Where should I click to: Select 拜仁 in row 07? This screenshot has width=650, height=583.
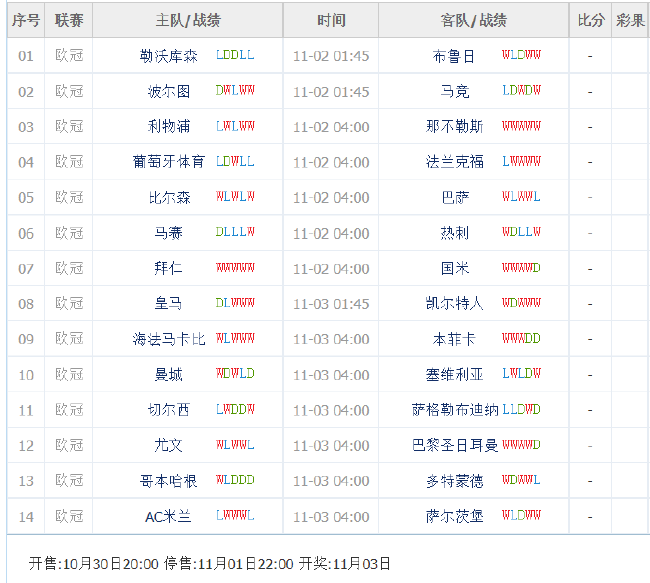pos(168,268)
